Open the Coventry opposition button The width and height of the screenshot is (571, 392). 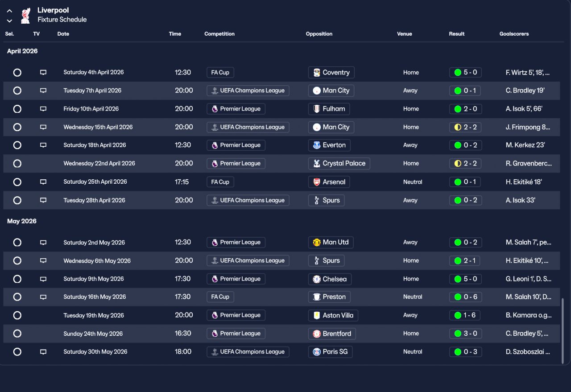(331, 72)
